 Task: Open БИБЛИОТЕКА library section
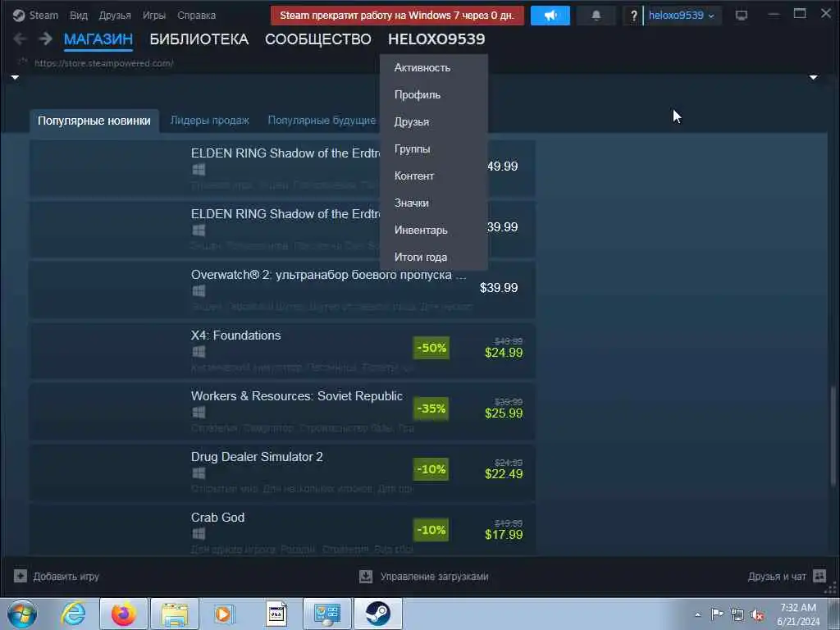[199, 39]
